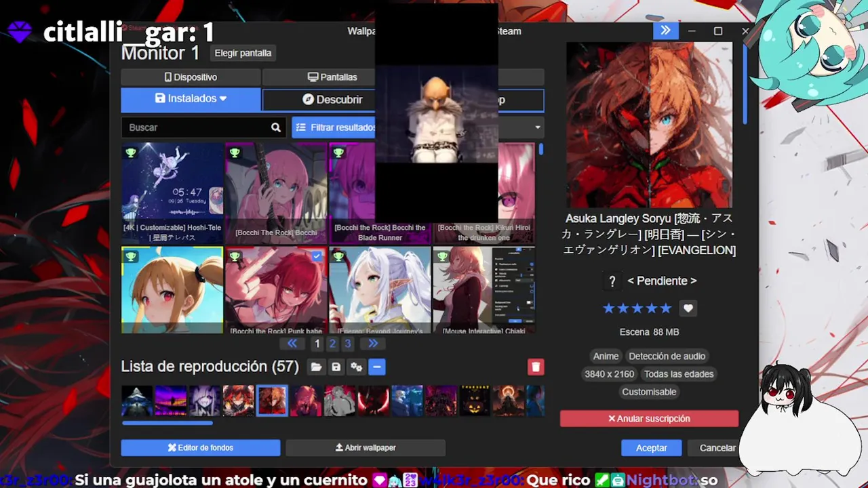
Task: Select the blonde ponytail girl wallpaper thumbnail
Action: [172, 290]
